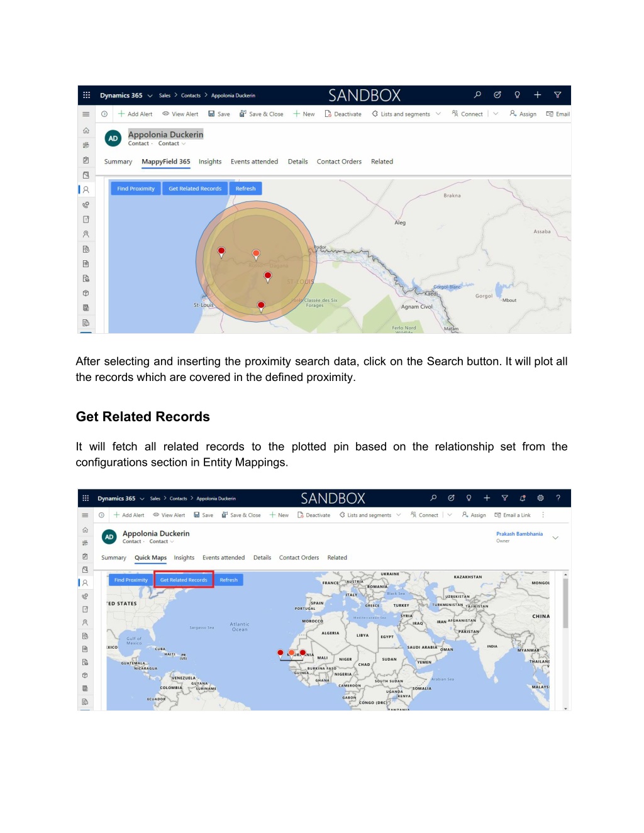The image size is (644, 833).
Task: Click Find Proximity button in first screenshot
Action: point(136,189)
